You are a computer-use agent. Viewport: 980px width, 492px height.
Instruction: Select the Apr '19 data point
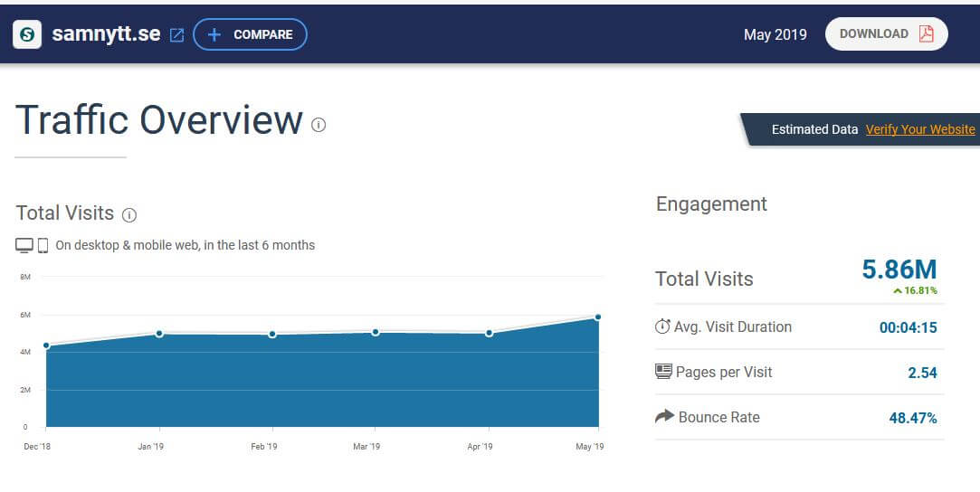[489, 333]
